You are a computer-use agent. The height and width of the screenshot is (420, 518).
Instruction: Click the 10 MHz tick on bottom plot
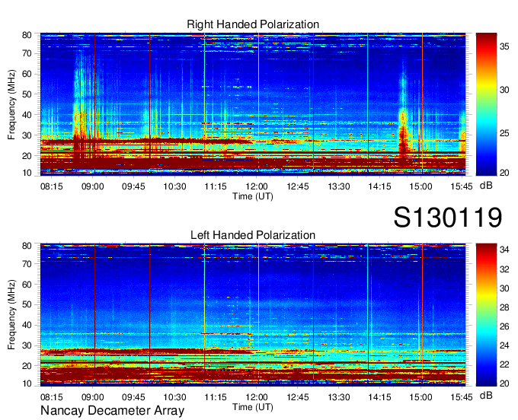coord(27,383)
